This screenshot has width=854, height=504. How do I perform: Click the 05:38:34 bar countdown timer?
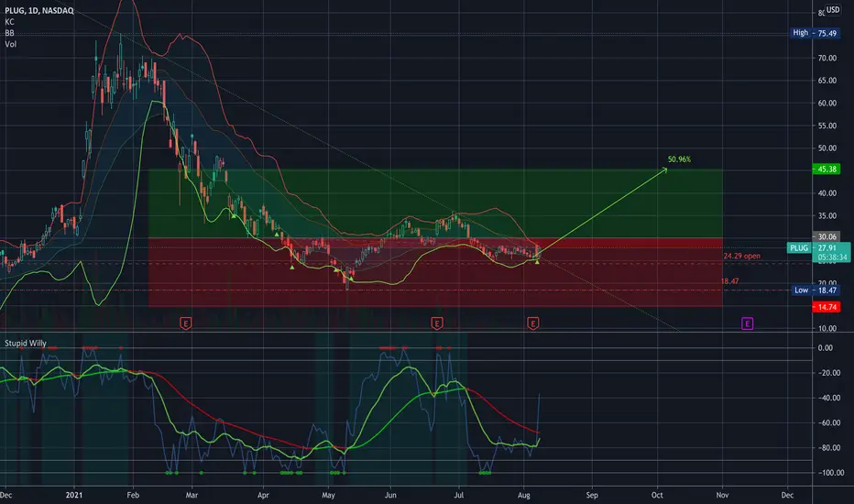(832, 257)
